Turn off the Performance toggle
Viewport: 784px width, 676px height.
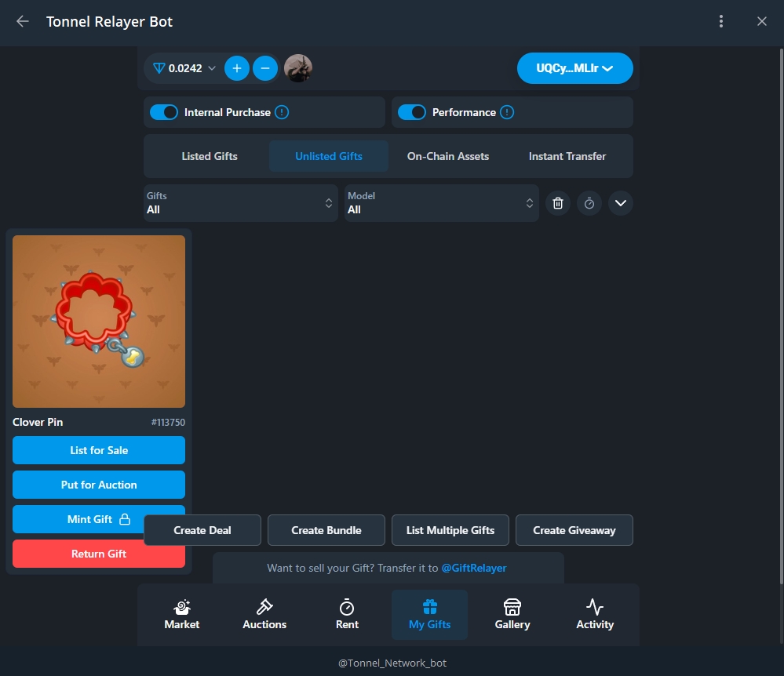point(412,112)
